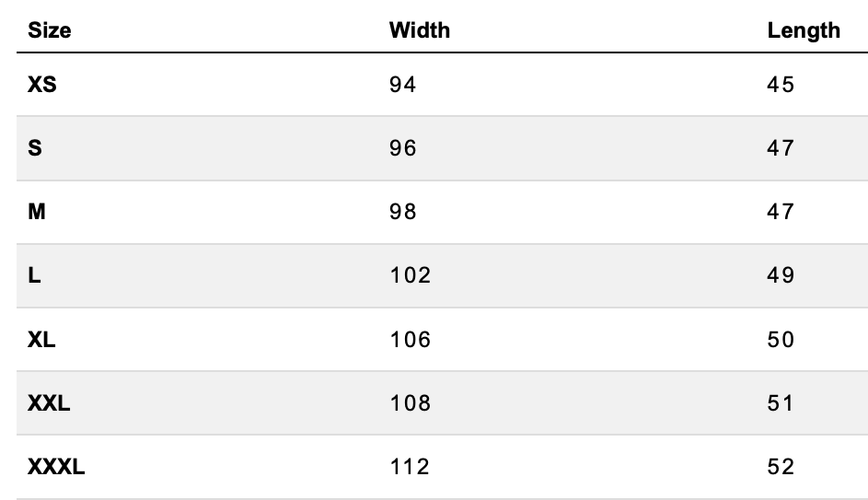This screenshot has width=868, height=500.
Task: Select the M size row label
Action: 37,212
